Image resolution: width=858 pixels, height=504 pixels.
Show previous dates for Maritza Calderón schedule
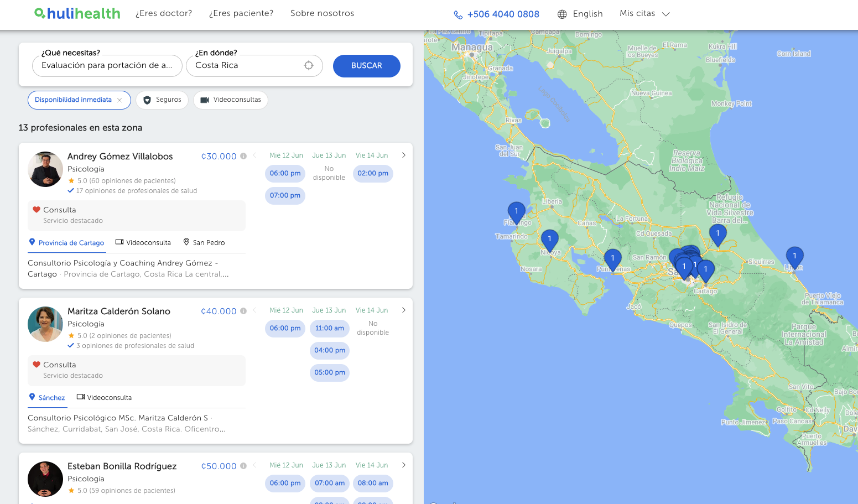click(254, 310)
